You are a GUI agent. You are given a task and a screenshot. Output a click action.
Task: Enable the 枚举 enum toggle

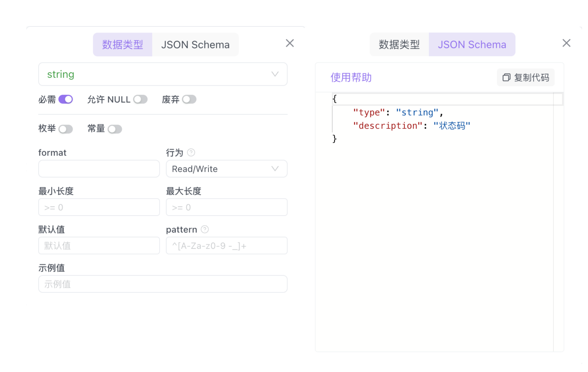coord(65,129)
